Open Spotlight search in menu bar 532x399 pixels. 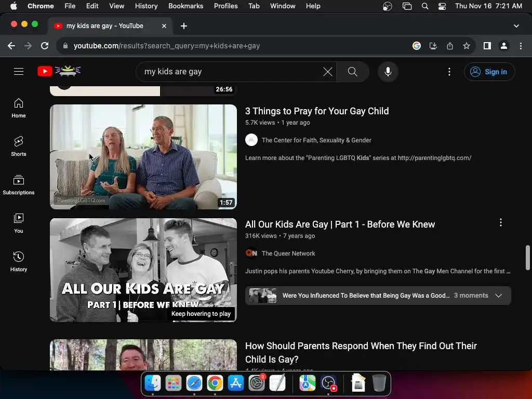[425, 6]
